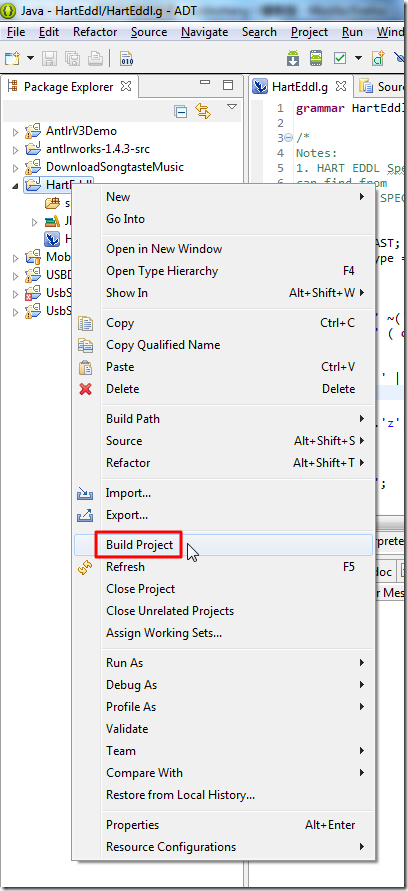The image size is (408, 891).
Task: Expand the AntlrV3Demo project node
Action: tap(15, 132)
